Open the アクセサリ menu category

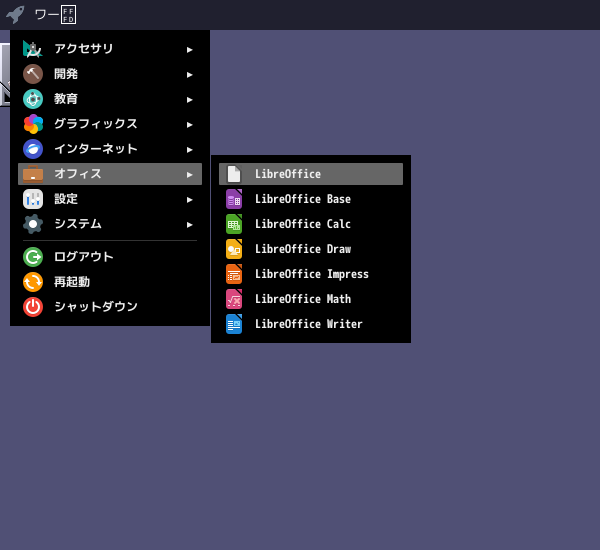tap(110, 49)
